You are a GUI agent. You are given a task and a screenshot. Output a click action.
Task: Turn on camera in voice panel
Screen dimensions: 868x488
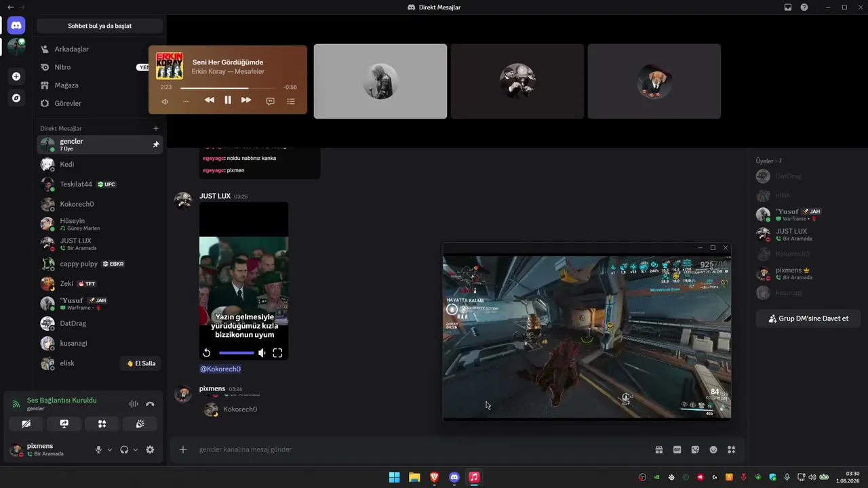(26, 424)
